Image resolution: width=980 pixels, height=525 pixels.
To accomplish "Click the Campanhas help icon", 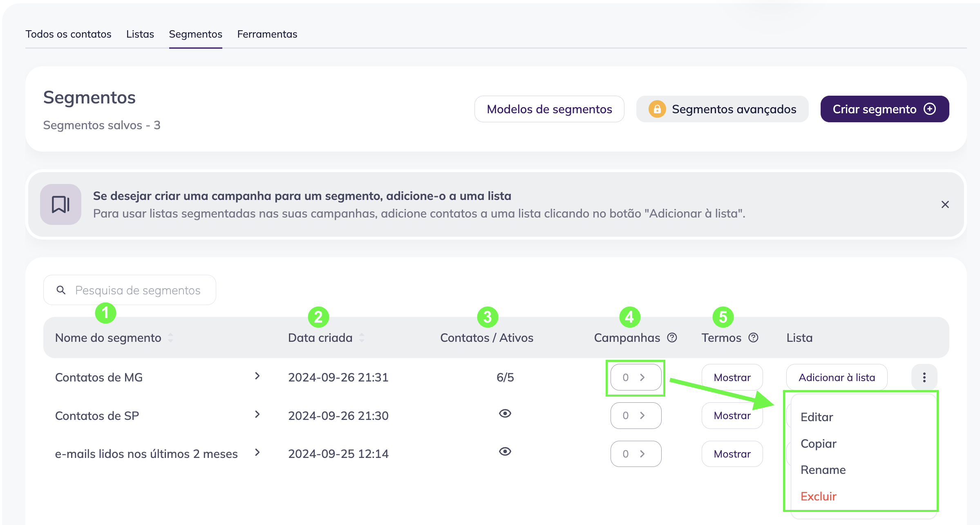I will point(672,338).
